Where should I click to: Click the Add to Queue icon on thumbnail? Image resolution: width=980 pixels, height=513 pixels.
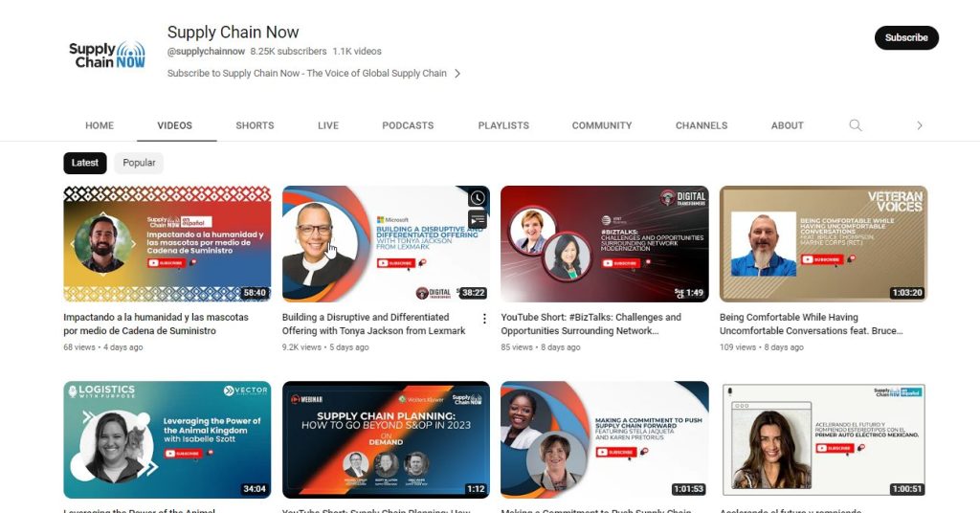pos(477,221)
